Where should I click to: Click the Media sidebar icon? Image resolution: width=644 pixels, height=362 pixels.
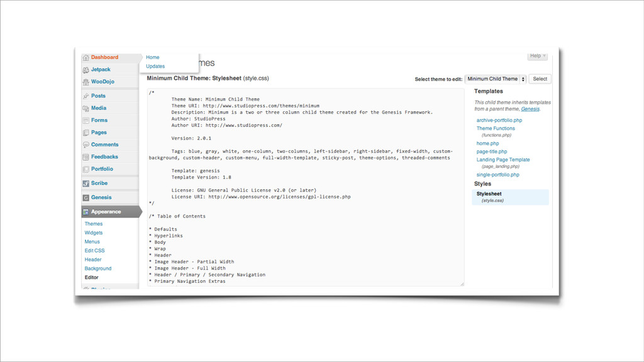coord(86,108)
